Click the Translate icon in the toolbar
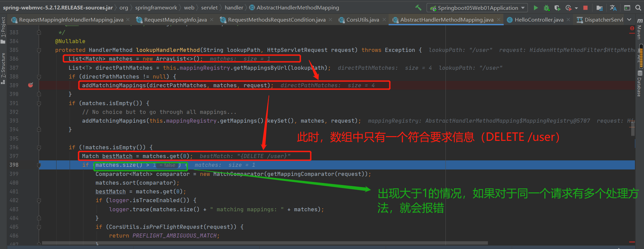The image size is (644, 249). coord(613,7)
